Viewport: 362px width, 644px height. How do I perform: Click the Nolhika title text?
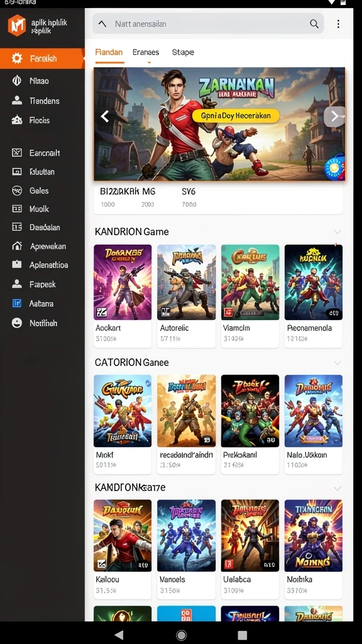pos(299,579)
